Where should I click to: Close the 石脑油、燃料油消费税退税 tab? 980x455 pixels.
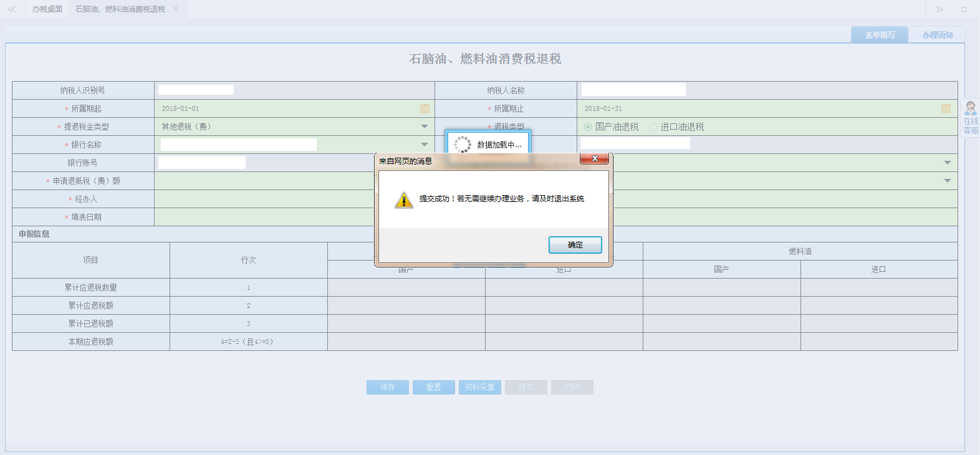(x=176, y=9)
